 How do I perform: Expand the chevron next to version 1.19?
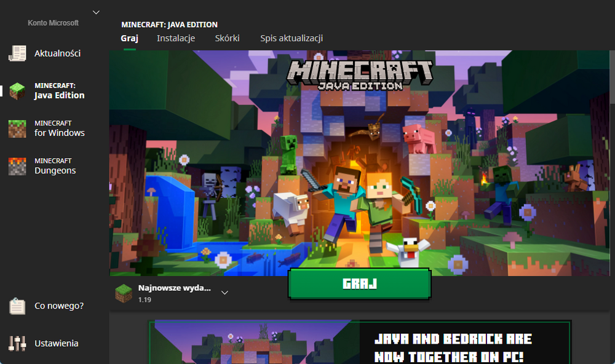tap(224, 293)
